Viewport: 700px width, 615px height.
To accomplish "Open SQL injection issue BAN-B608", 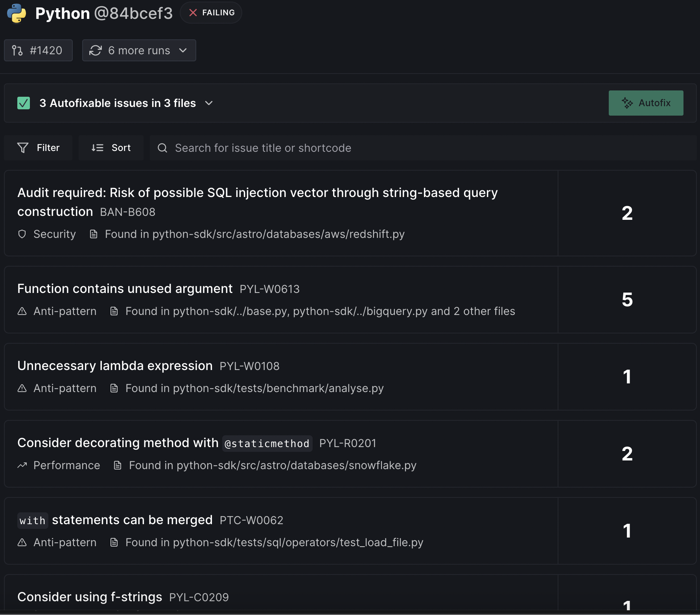I will pos(350,213).
